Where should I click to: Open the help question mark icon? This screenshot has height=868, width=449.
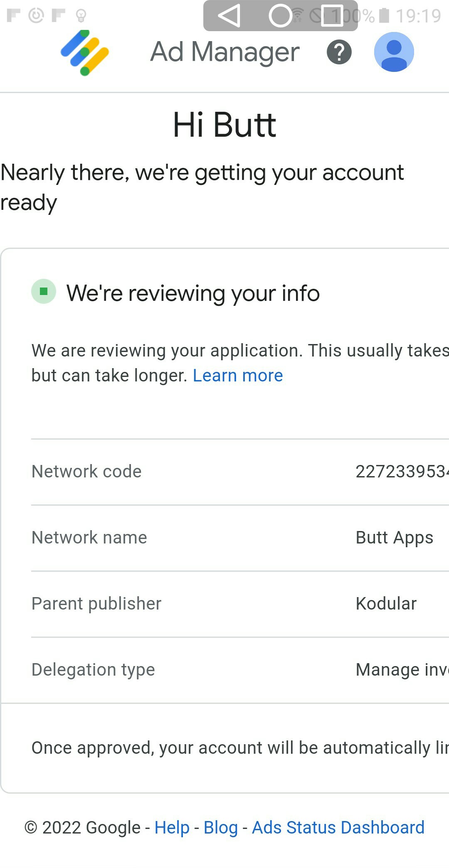339,52
